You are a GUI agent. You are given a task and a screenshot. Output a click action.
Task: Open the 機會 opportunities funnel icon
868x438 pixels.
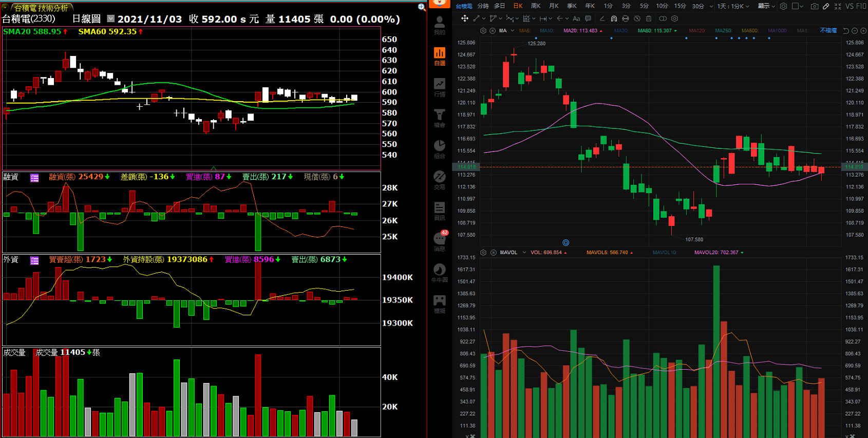tap(440, 118)
